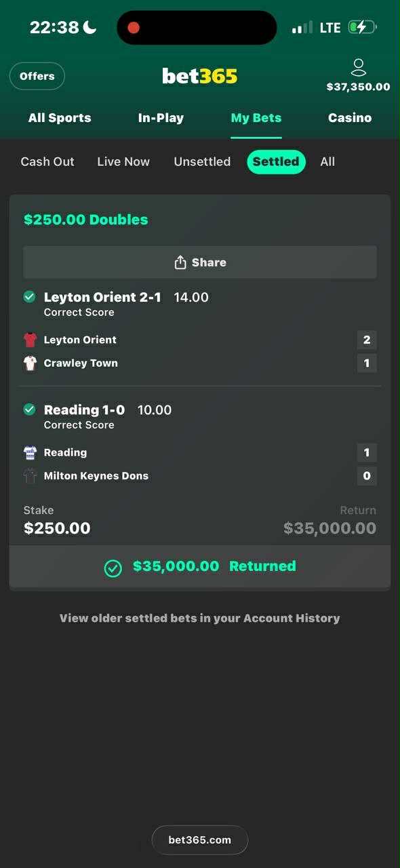Switch to the Unsettled filter
Image resolution: width=400 pixels, height=868 pixels.
202,161
